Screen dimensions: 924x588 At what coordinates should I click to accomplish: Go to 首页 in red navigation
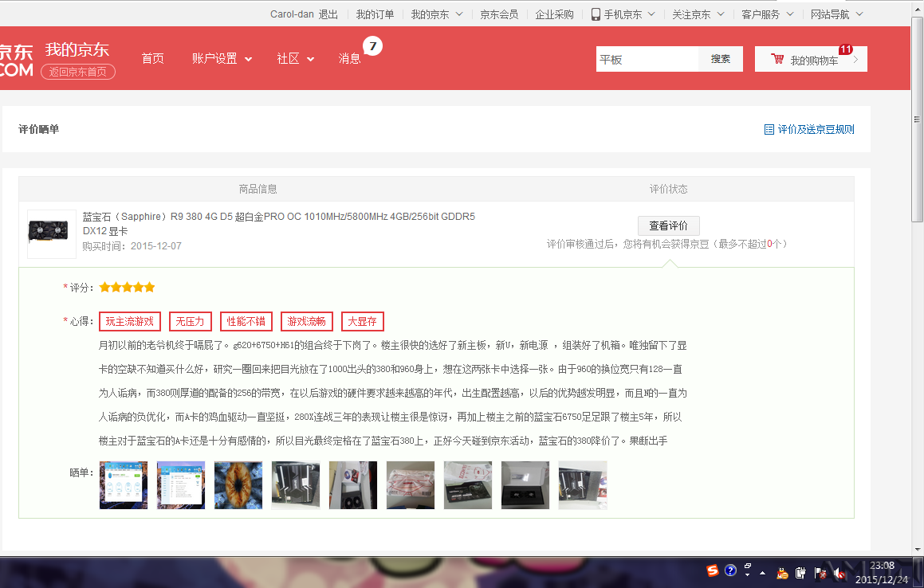[x=152, y=58]
